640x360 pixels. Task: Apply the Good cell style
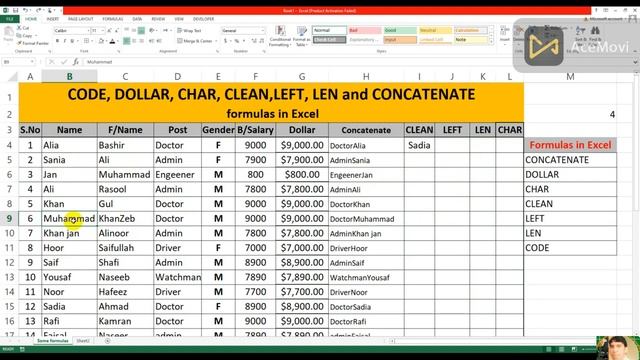click(x=400, y=30)
